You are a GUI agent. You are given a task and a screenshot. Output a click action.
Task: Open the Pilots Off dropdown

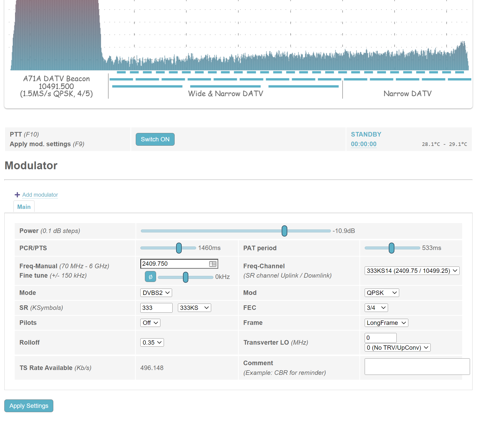tap(150, 323)
